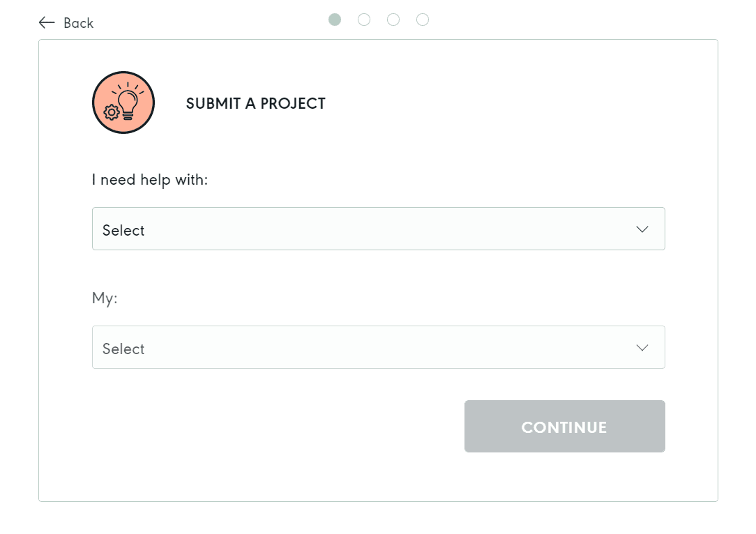Click the last step indicator dot
756x534 pixels.
pyautogui.click(x=423, y=20)
